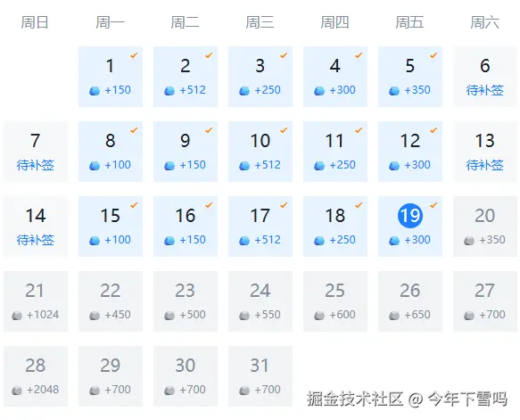Click the blue ore icon on day 15
Viewport: 520px width, 420px height.
click(x=95, y=241)
